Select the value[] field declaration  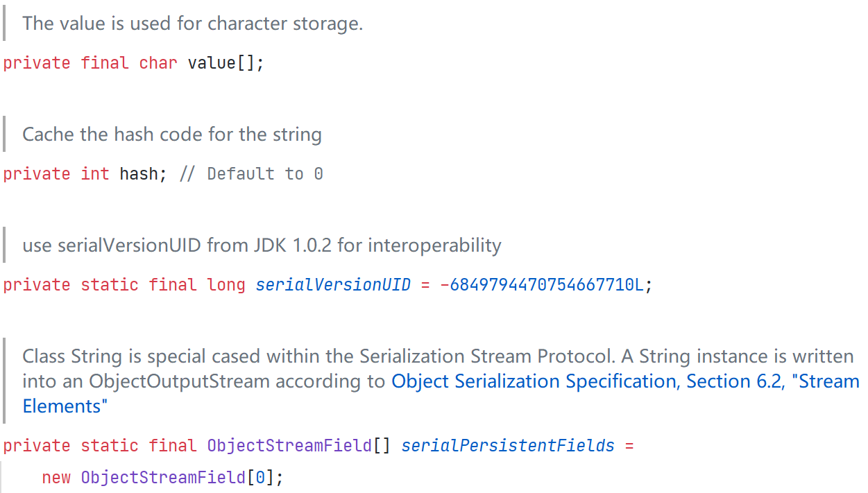point(133,63)
